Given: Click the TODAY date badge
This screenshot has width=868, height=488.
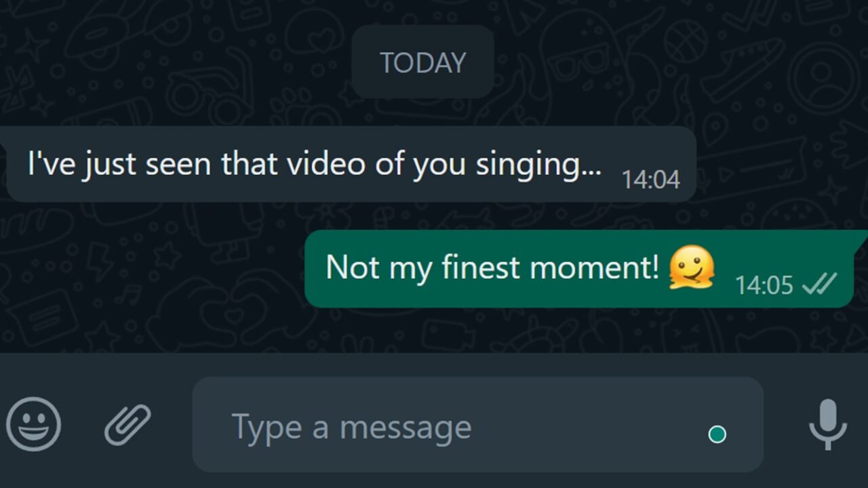Looking at the screenshot, I should pos(422,63).
